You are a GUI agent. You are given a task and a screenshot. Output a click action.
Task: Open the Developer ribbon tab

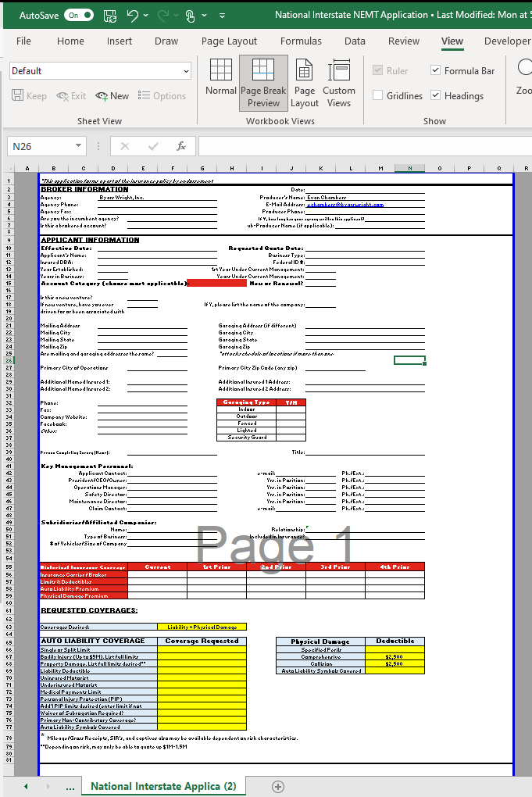click(x=507, y=41)
